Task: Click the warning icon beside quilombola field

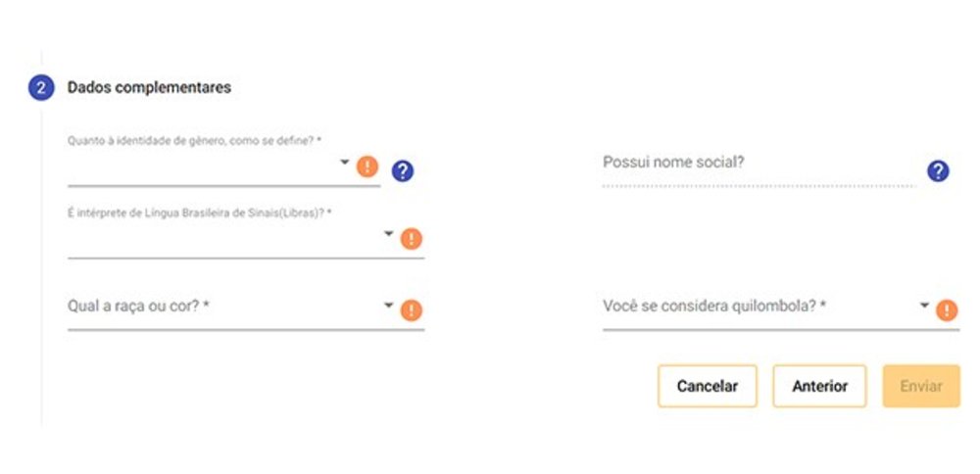Action: coord(947,310)
